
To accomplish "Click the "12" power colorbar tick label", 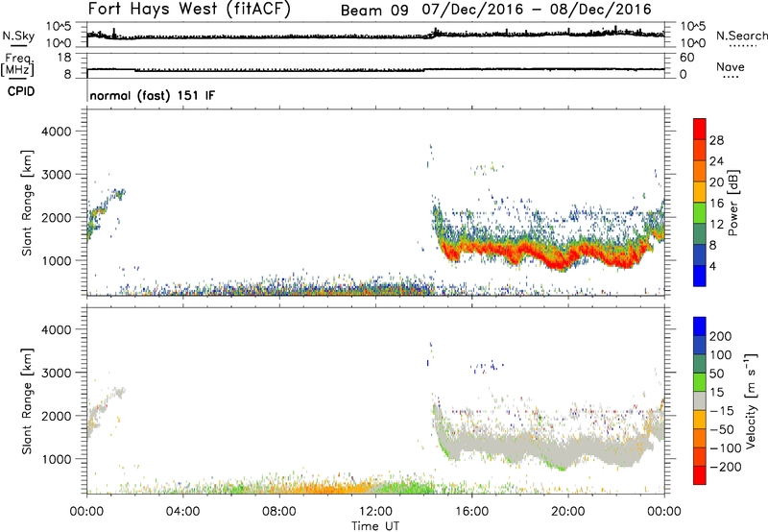I will coord(716,225).
